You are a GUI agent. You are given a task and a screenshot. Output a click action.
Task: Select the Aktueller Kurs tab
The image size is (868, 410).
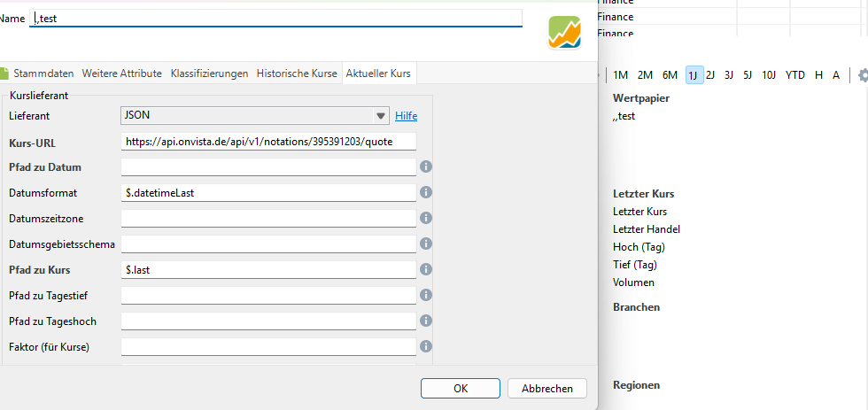pyautogui.click(x=379, y=73)
